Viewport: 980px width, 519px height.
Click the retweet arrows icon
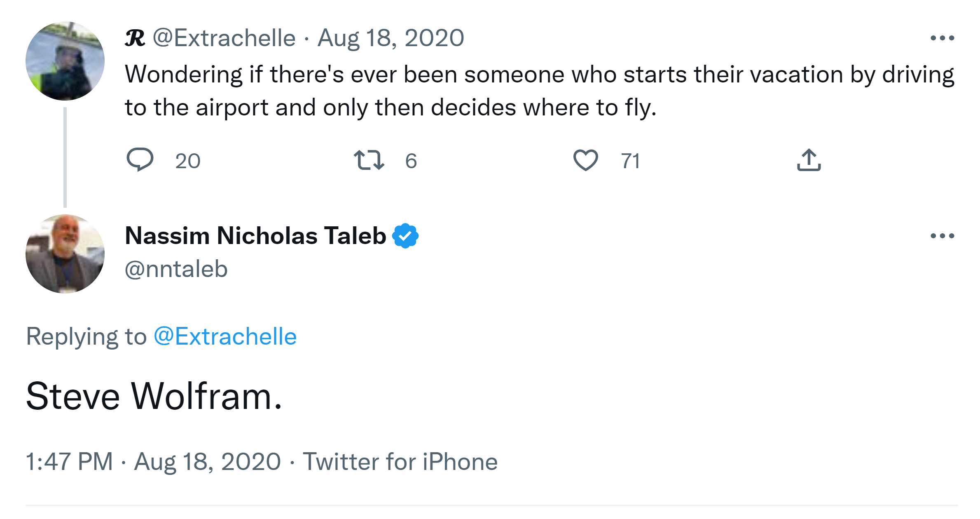pos(369,160)
